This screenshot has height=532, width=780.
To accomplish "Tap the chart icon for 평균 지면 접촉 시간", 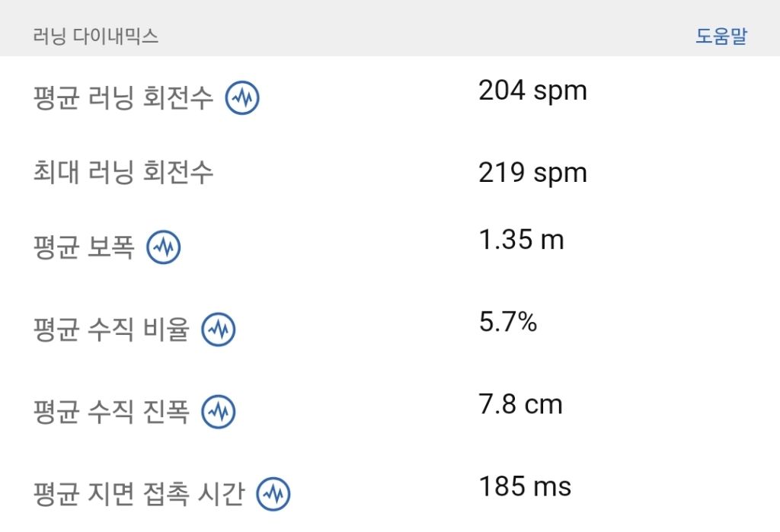I will [x=273, y=494].
